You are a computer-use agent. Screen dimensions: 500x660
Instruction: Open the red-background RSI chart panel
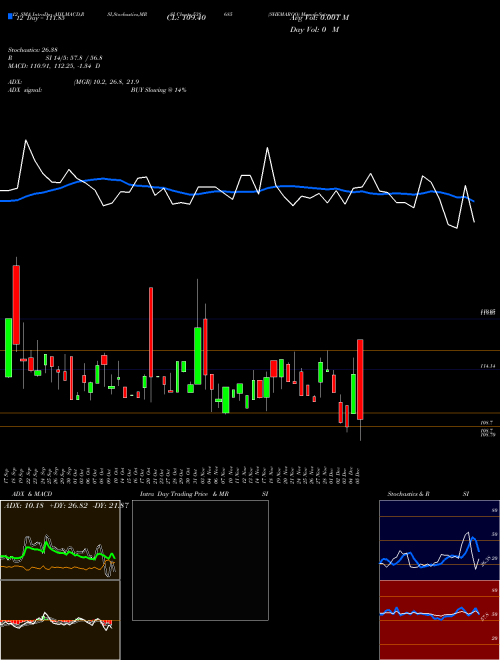439,620
